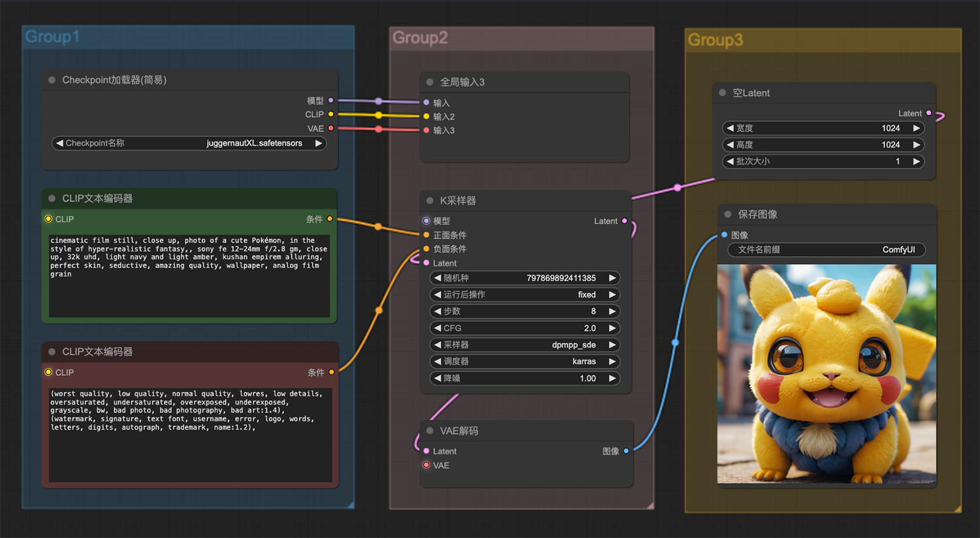Screen dimensions: 980x538
Task: Click the Latent output socket of K采样器
Action: pyautogui.click(x=625, y=221)
